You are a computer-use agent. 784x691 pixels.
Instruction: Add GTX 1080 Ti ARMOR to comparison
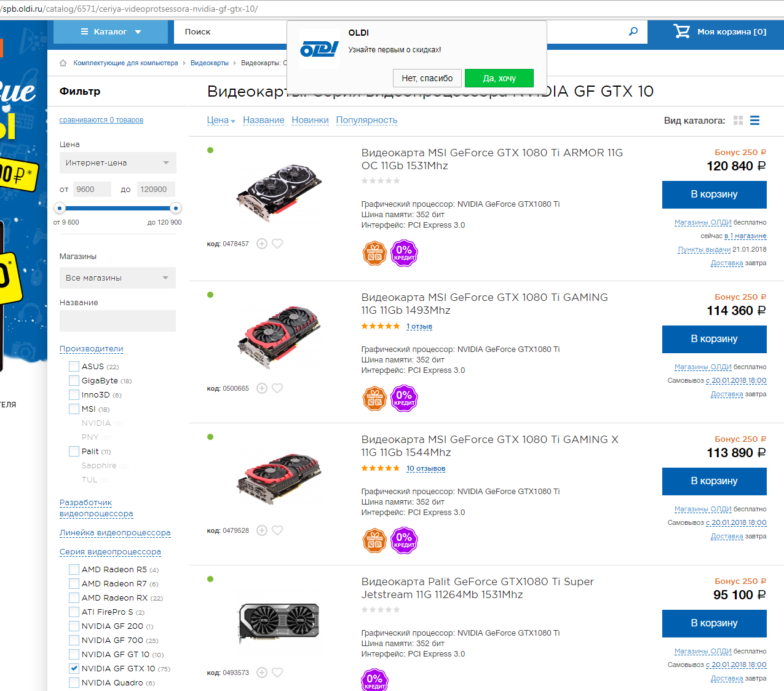(262, 244)
